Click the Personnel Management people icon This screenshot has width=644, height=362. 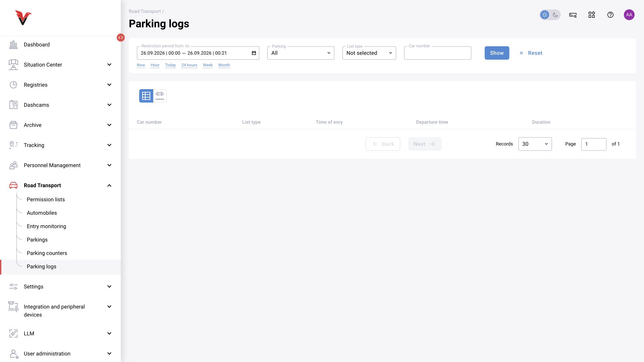coord(13,165)
